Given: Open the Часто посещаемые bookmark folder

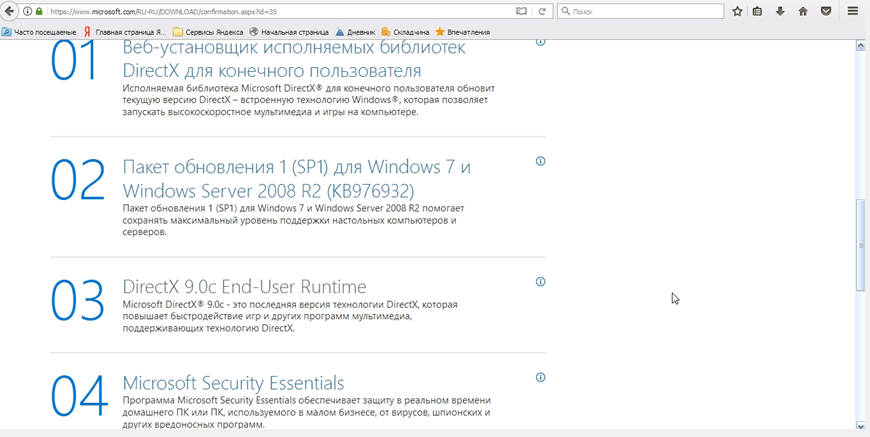Looking at the screenshot, I should pos(40,32).
